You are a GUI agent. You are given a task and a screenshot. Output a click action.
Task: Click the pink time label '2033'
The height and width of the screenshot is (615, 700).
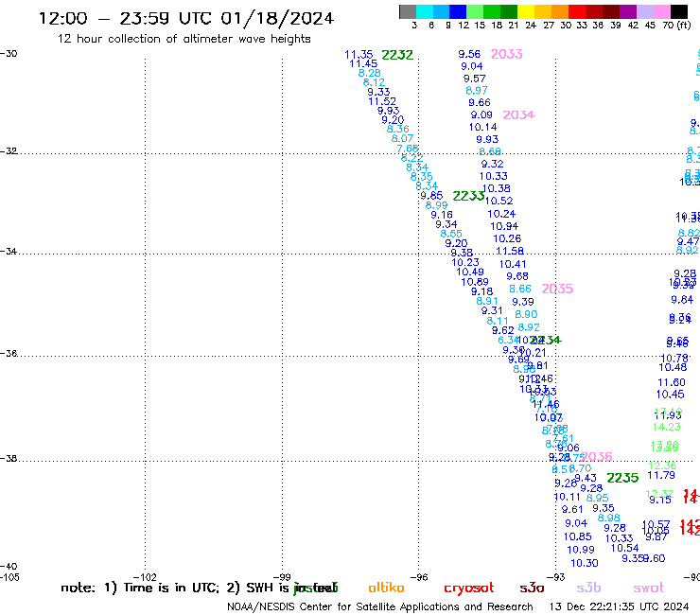click(507, 54)
